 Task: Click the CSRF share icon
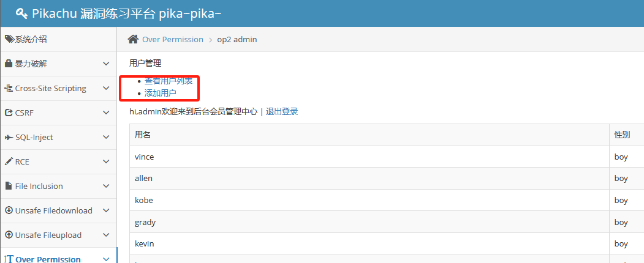[9, 113]
